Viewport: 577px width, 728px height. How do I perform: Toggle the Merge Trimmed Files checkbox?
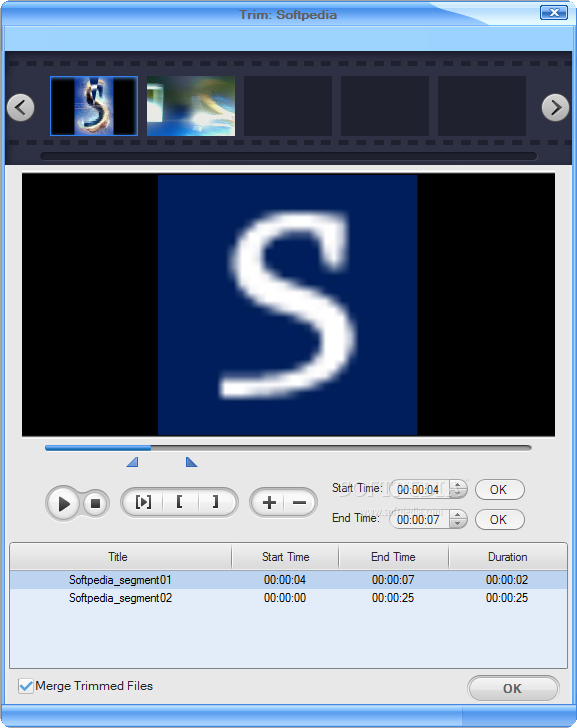pos(26,686)
